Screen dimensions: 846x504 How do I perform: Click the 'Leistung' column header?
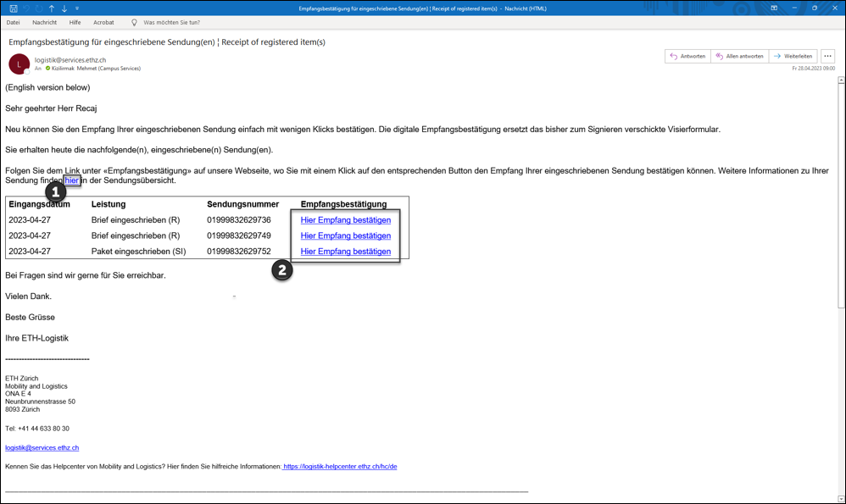pyautogui.click(x=109, y=204)
